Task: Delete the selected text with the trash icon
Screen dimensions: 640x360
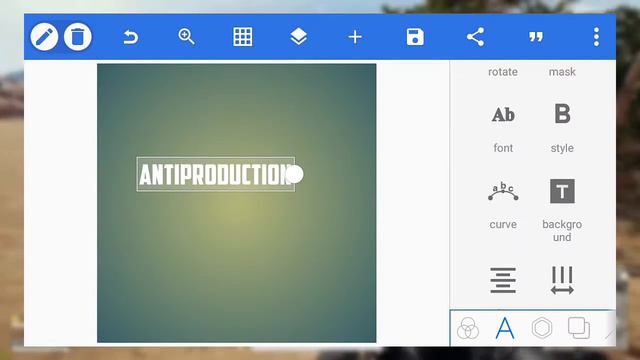Action: click(78, 37)
